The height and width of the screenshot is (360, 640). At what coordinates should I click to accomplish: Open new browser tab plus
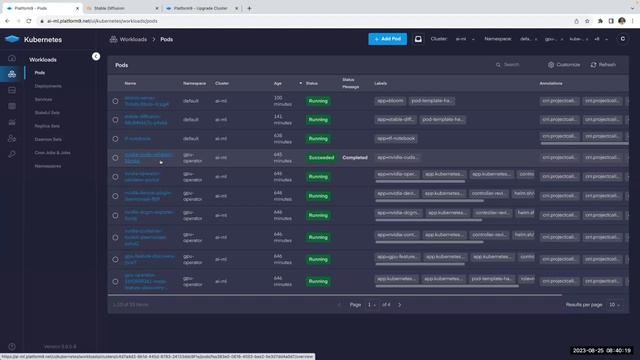coord(249,8)
